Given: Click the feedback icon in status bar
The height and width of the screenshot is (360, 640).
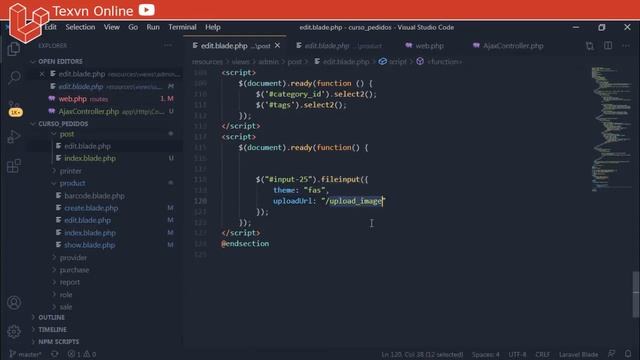Looking at the screenshot, I should point(611,354).
